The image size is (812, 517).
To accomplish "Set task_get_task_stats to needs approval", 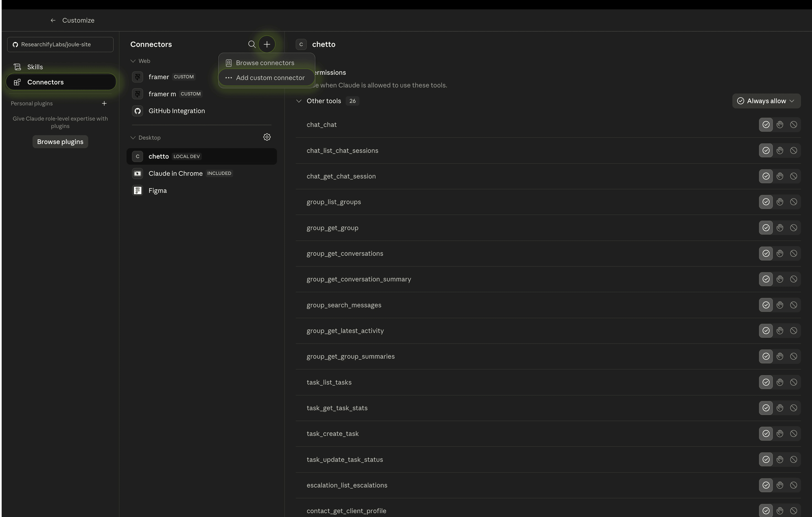I will [x=780, y=408].
